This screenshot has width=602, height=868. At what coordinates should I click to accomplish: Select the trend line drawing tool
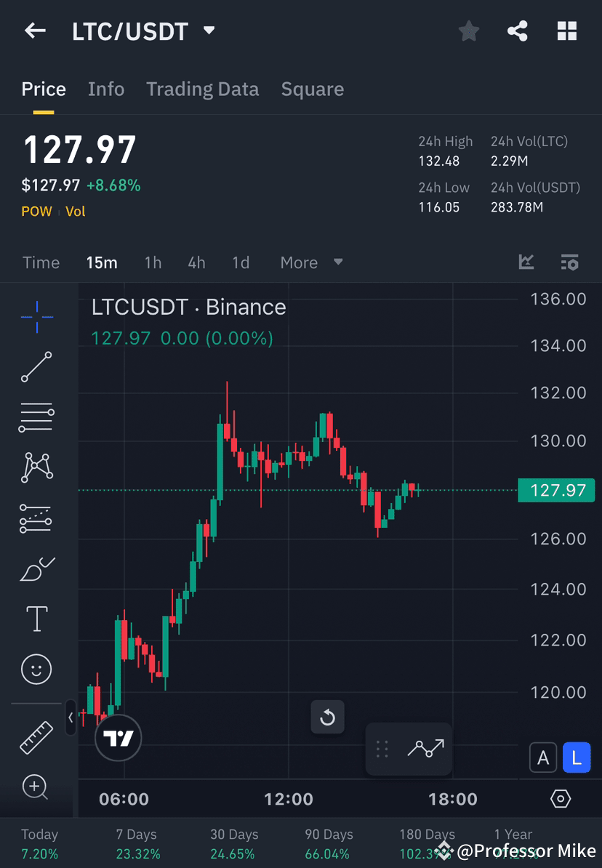[x=36, y=367]
